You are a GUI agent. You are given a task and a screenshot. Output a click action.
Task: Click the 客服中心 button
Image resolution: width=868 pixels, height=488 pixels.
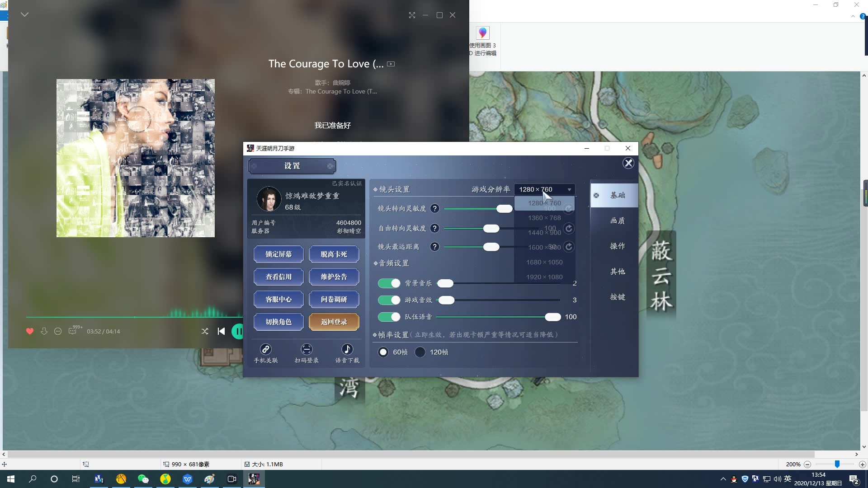278,300
